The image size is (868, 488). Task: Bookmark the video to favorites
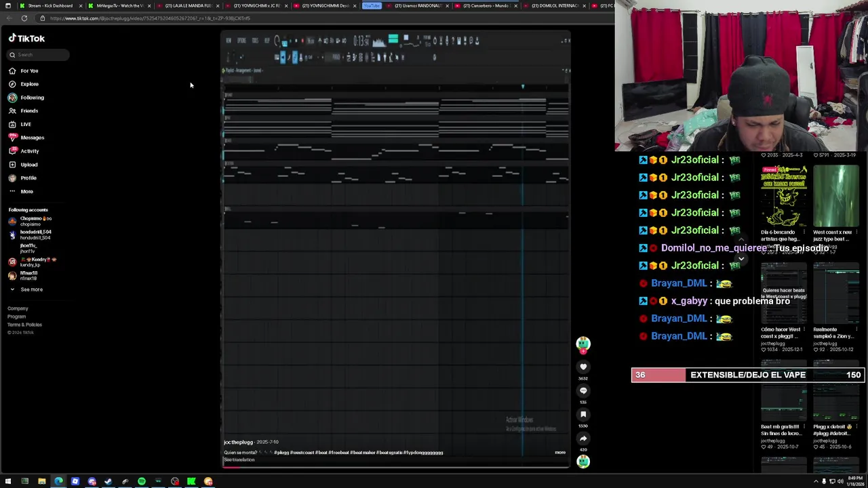click(x=583, y=414)
